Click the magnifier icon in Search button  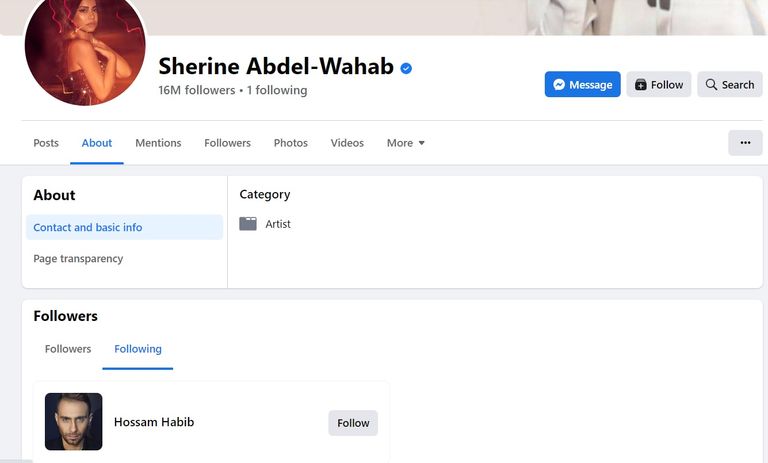(711, 85)
